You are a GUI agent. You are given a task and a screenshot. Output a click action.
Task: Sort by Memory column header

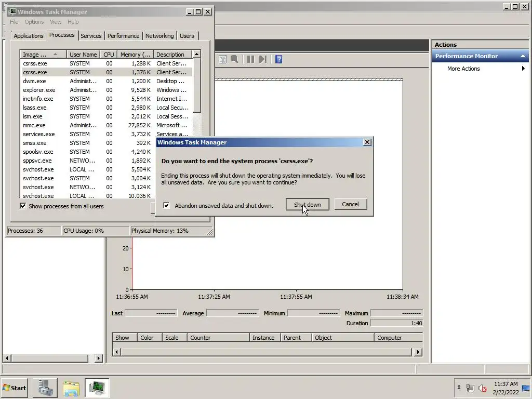135,54
